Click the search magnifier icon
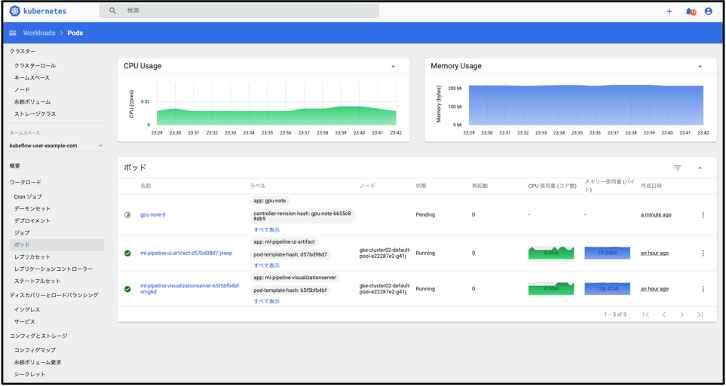The height and width of the screenshot is (386, 726). click(x=113, y=11)
